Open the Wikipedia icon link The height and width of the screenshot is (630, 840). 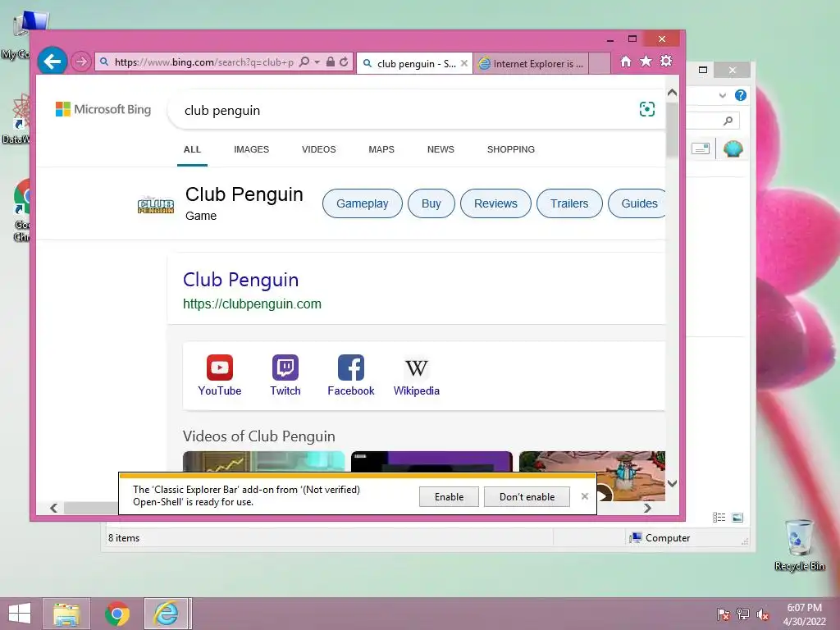tap(416, 376)
